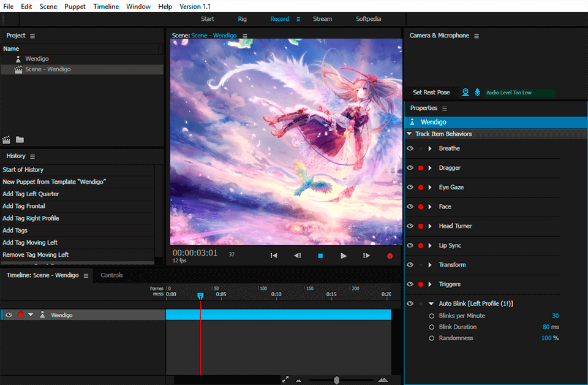Click the Set Rest Pose button
The image size is (588, 385).
click(431, 93)
